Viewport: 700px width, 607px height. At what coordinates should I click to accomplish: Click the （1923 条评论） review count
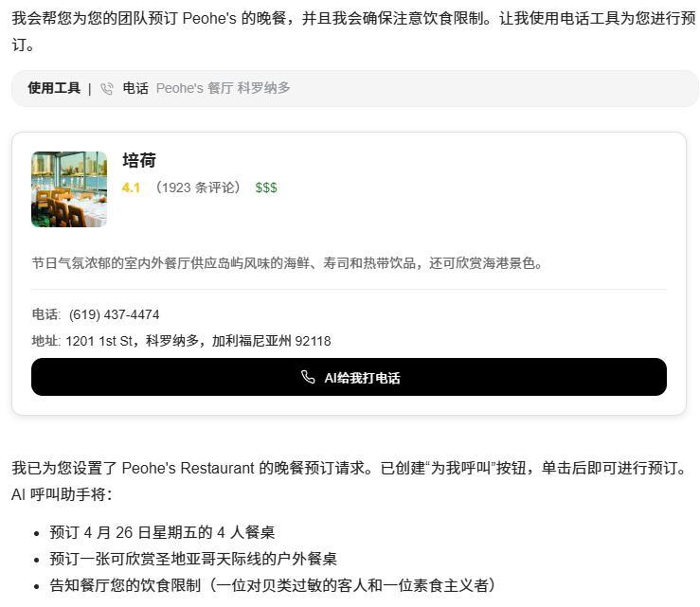tap(198, 187)
